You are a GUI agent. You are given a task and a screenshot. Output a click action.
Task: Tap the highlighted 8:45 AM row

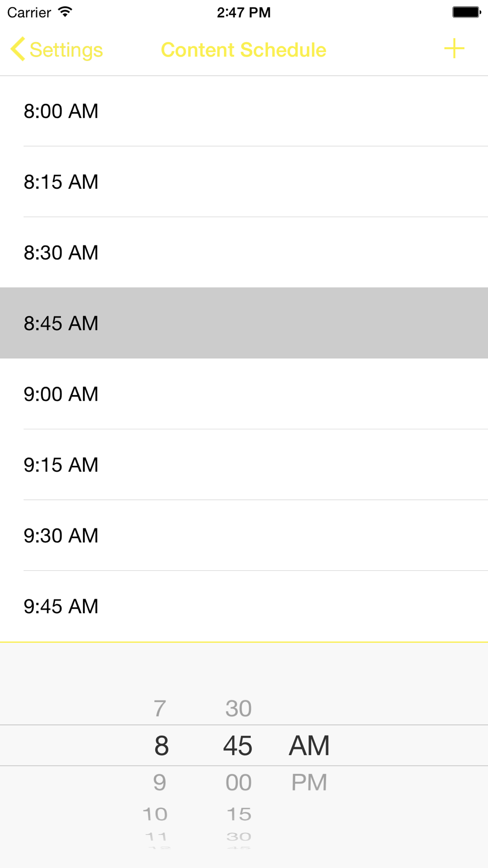[244, 323]
